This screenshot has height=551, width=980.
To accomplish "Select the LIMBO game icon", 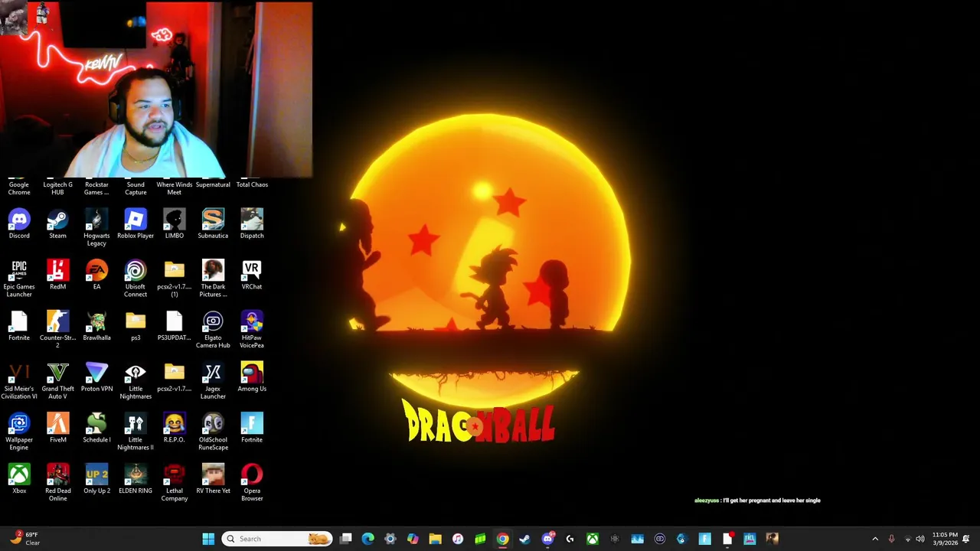I will click(174, 224).
